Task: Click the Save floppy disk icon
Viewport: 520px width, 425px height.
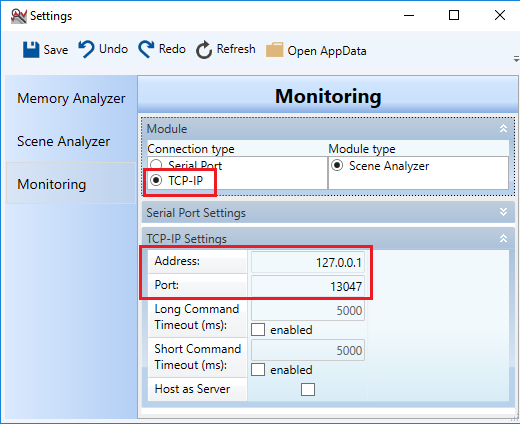Action: [x=31, y=50]
